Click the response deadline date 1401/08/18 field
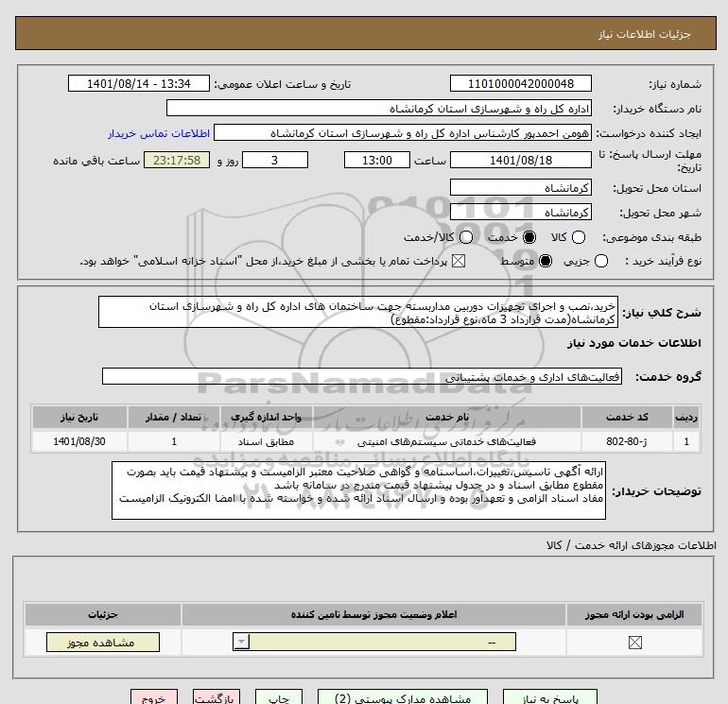 point(520,160)
